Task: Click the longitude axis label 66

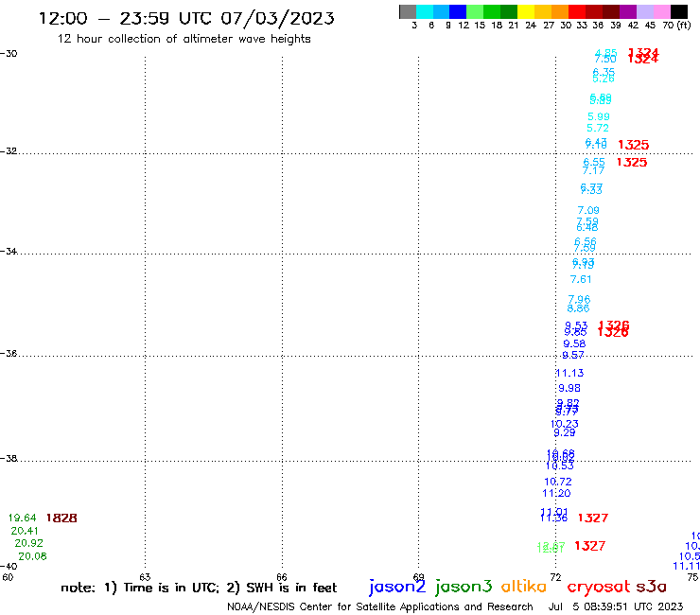Action: (282, 577)
